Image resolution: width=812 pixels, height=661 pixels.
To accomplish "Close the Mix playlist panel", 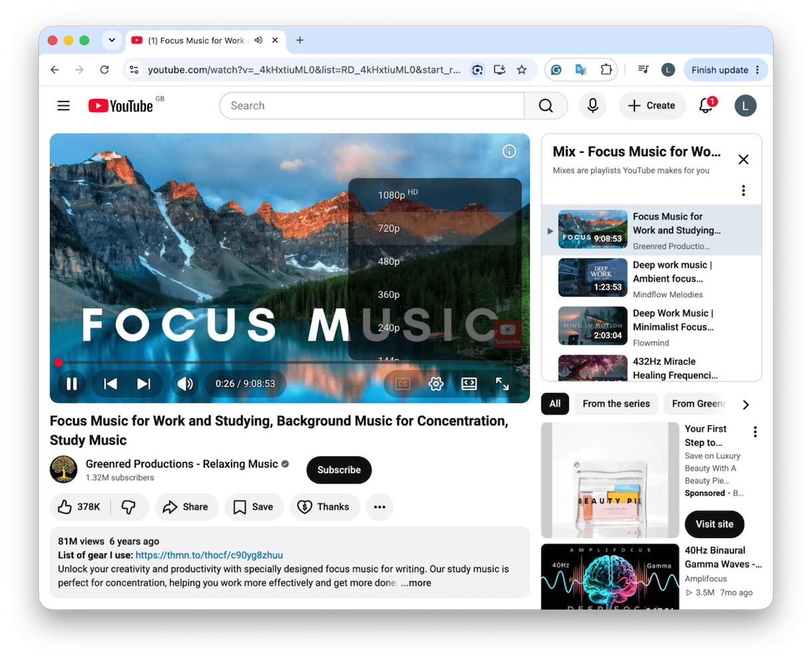I will pos(743,159).
